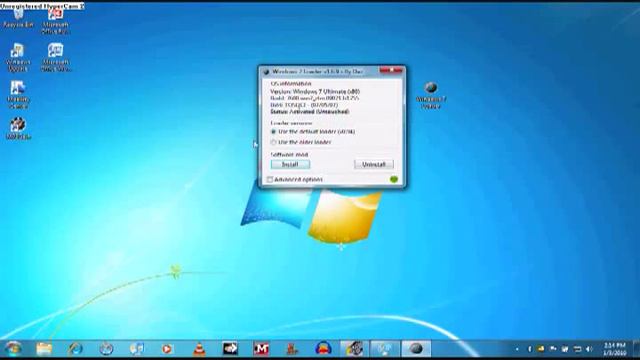This screenshot has height=360, width=640.
Task: Click the round clock-like taskbar icon
Action: [x=106, y=349]
